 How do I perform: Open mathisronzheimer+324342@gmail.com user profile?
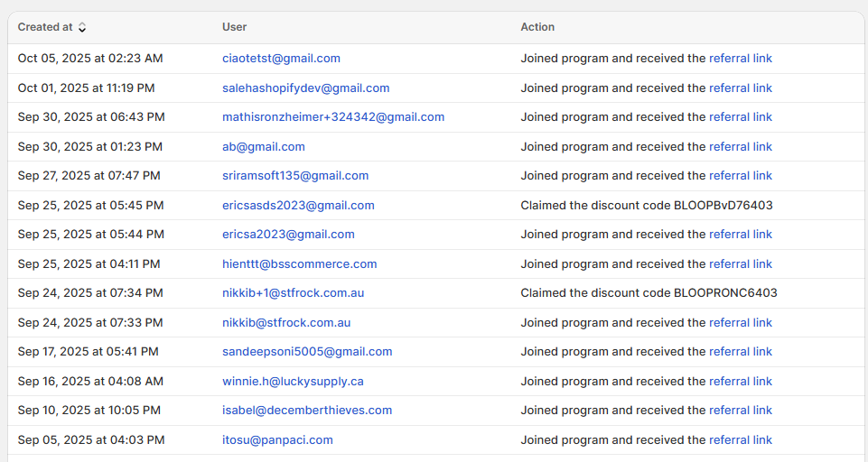[332, 117]
